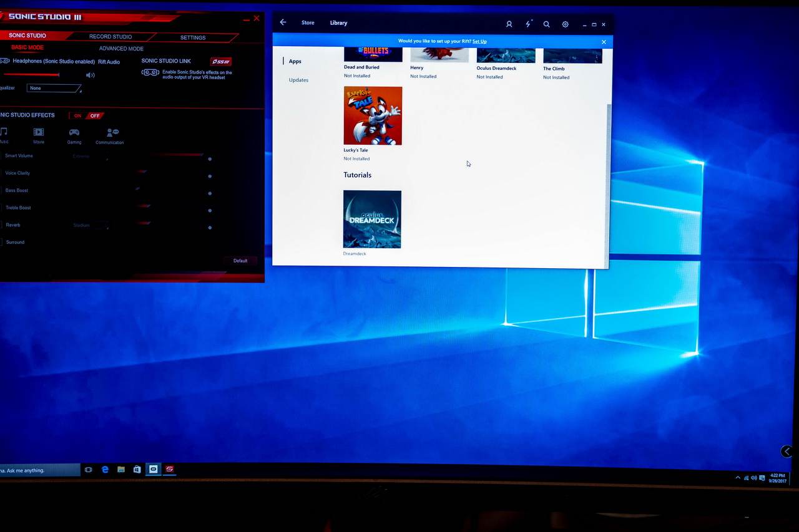The width and height of the screenshot is (799, 532).
Task: Open the Oculus friends profile icon
Action: 509,24
